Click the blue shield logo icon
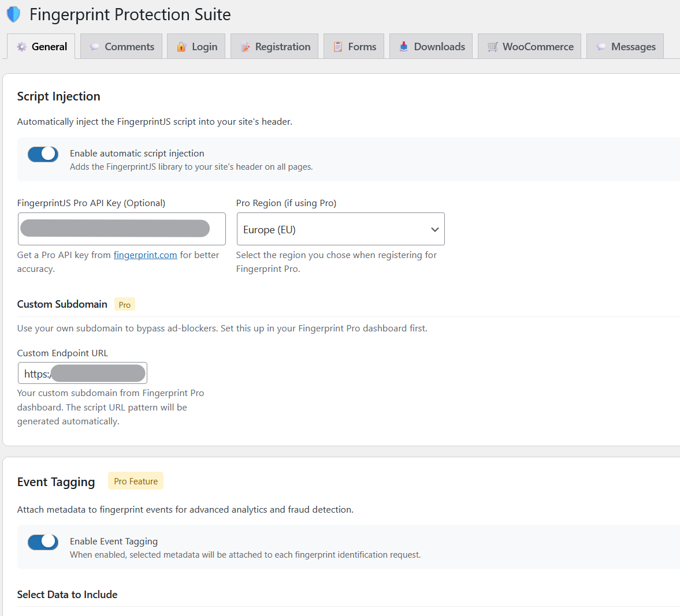 coord(13,14)
